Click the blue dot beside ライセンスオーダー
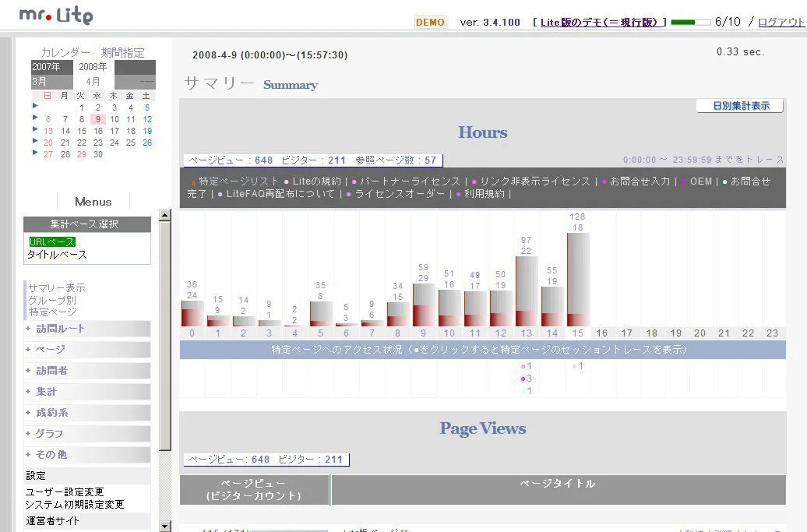This screenshot has height=532, width=807. [347, 194]
